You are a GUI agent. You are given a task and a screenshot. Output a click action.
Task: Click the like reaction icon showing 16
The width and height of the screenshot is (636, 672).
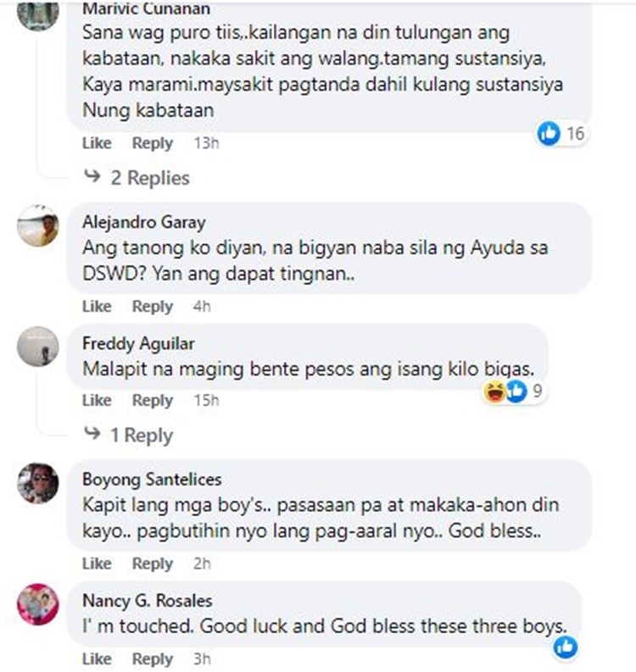549,133
